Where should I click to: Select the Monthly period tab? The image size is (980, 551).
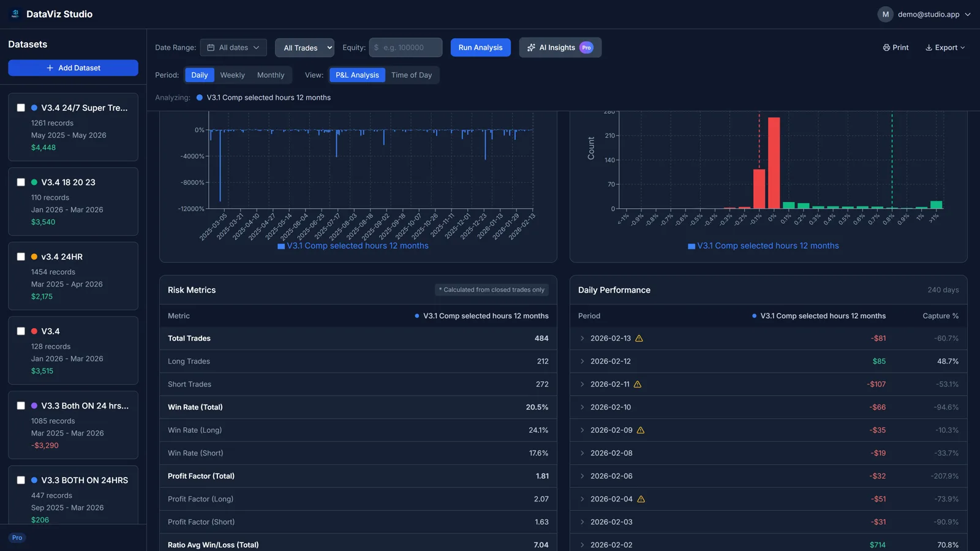pos(271,75)
